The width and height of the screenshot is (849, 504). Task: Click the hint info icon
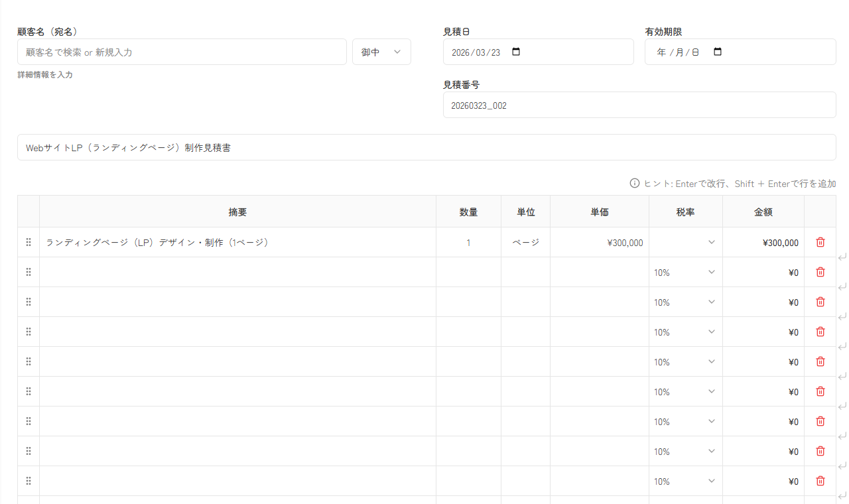[635, 184]
